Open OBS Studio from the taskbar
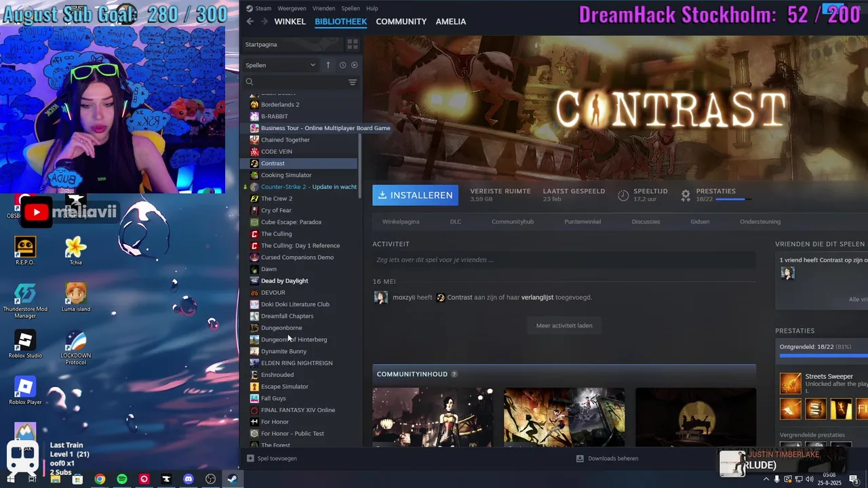 [x=211, y=479]
